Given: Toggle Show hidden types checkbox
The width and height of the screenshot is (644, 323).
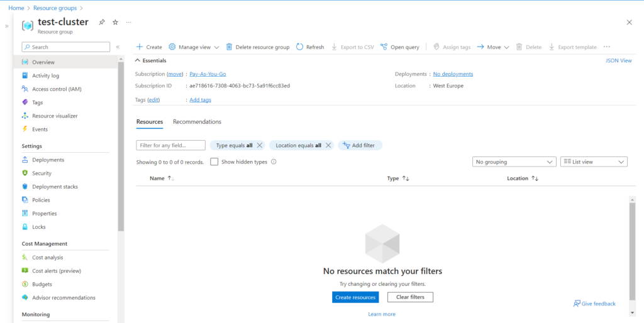Looking at the screenshot, I should pyautogui.click(x=214, y=161).
